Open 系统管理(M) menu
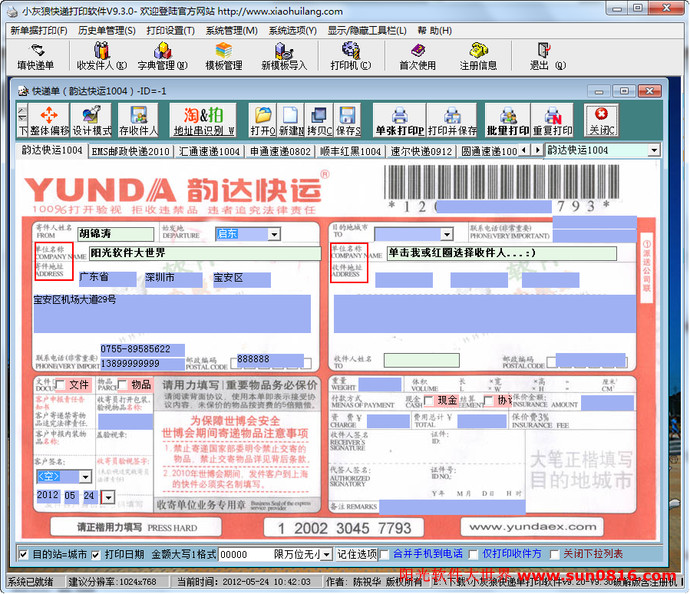Screen dimensions: 690x594 tap(232, 31)
